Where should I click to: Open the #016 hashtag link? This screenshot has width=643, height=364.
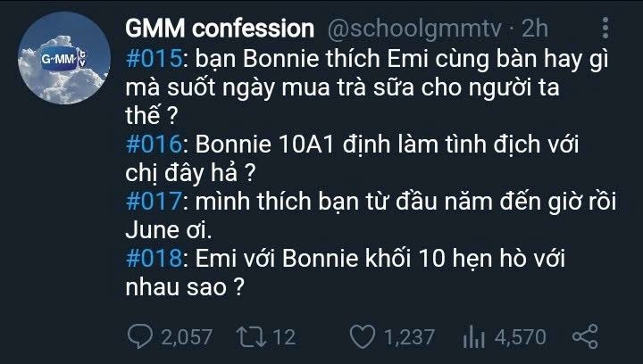[154, 144]
